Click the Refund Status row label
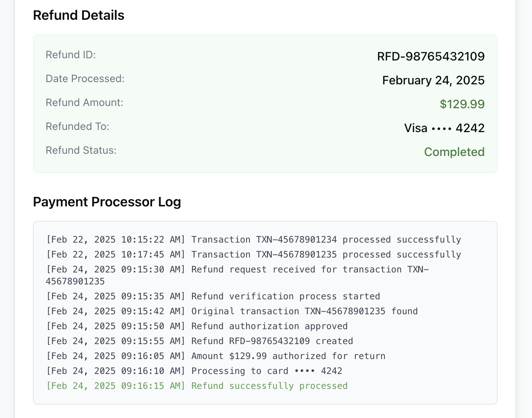 click(81, 150)
